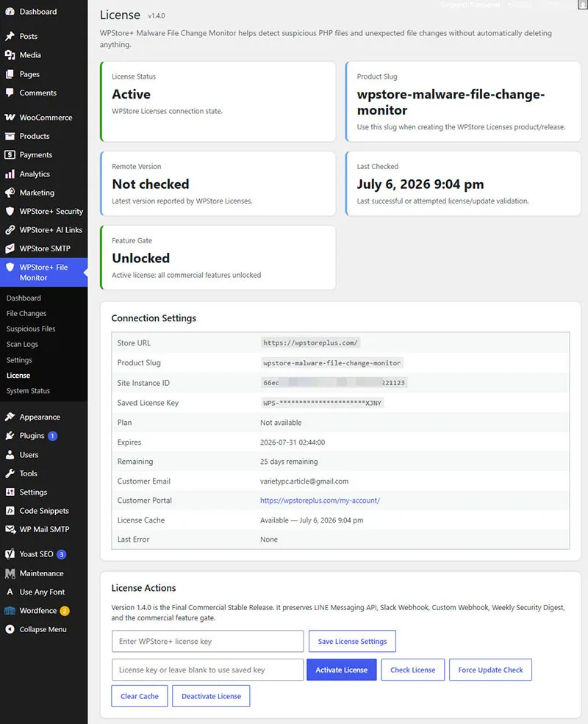
Task: Open the File Changes submenu item
Action: tap(26, 314)
